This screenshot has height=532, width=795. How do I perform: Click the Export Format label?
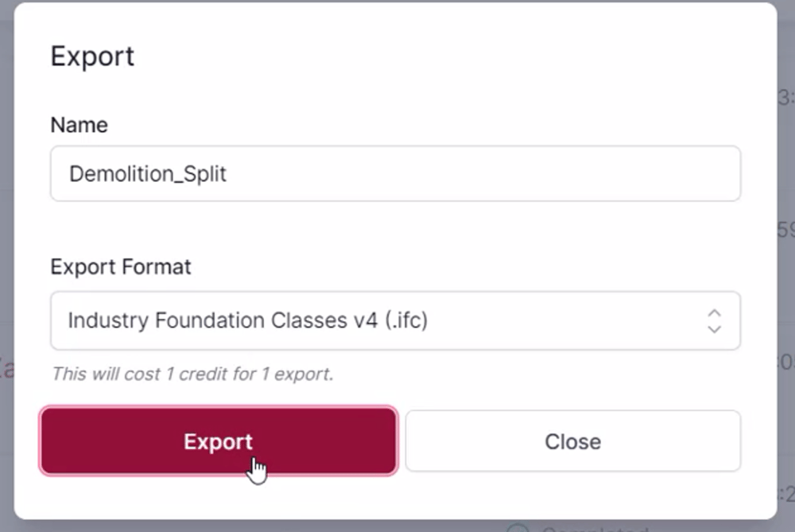click(121, 266)
